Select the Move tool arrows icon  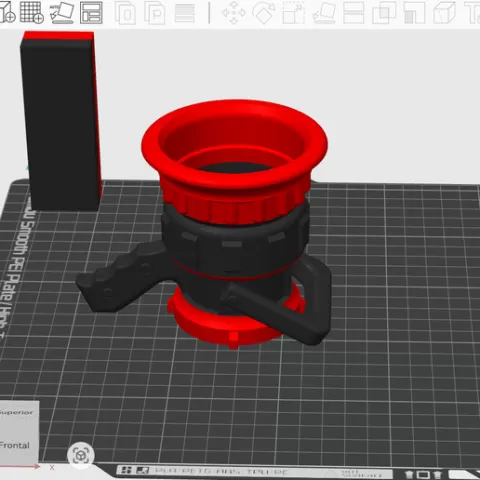(x=234, y=13)
